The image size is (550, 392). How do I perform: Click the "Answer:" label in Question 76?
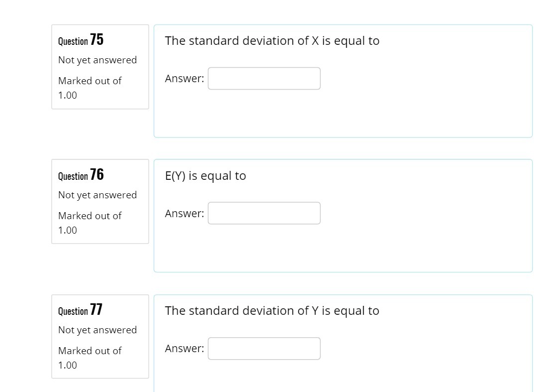184,214
